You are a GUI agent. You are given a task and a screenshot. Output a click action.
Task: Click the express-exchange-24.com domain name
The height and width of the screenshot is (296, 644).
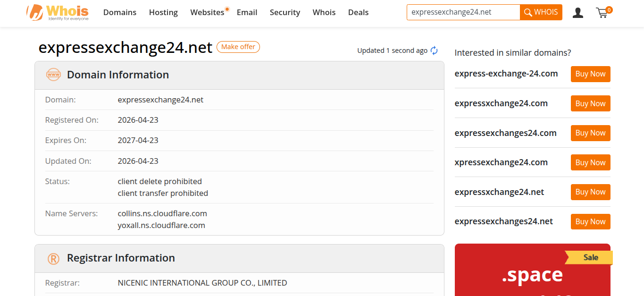[506, 74]
